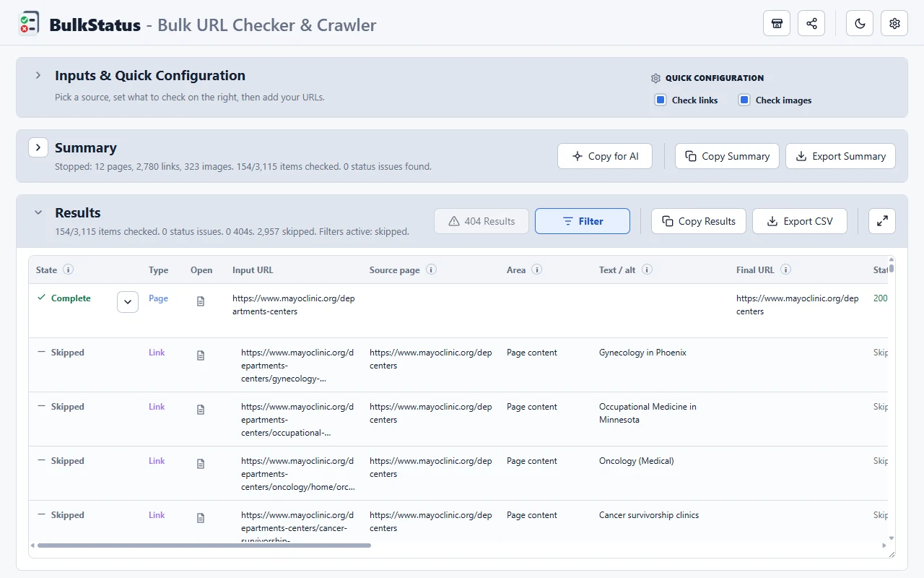Click the Copy Summary button

coord(727,156)
